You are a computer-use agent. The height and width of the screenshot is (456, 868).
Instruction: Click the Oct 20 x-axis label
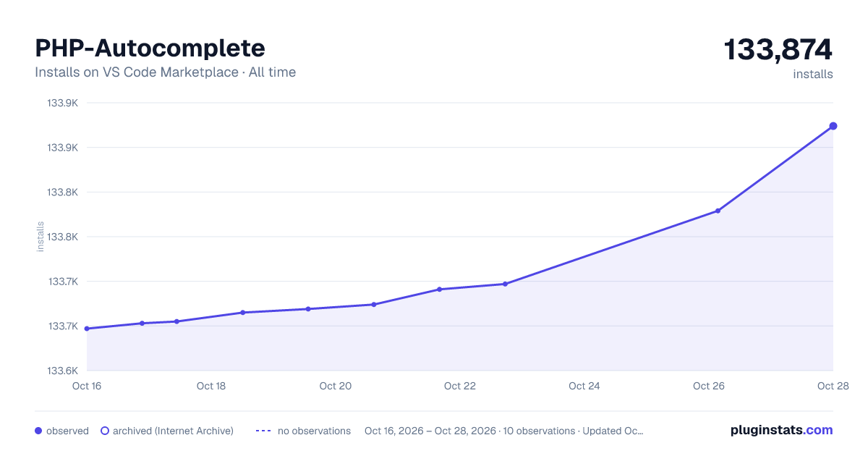click(x=336, y=386)
